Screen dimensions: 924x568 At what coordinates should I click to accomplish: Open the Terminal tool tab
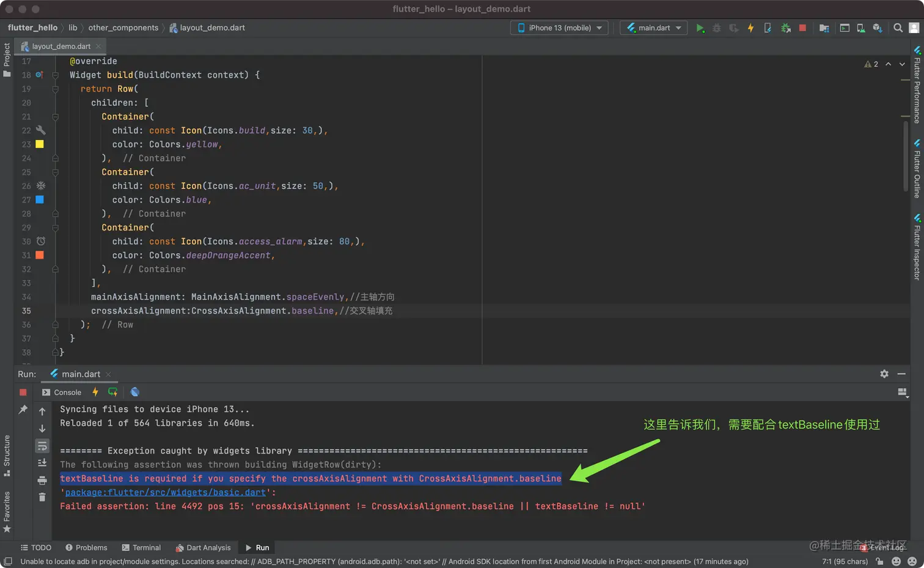[x=141, y=548]
